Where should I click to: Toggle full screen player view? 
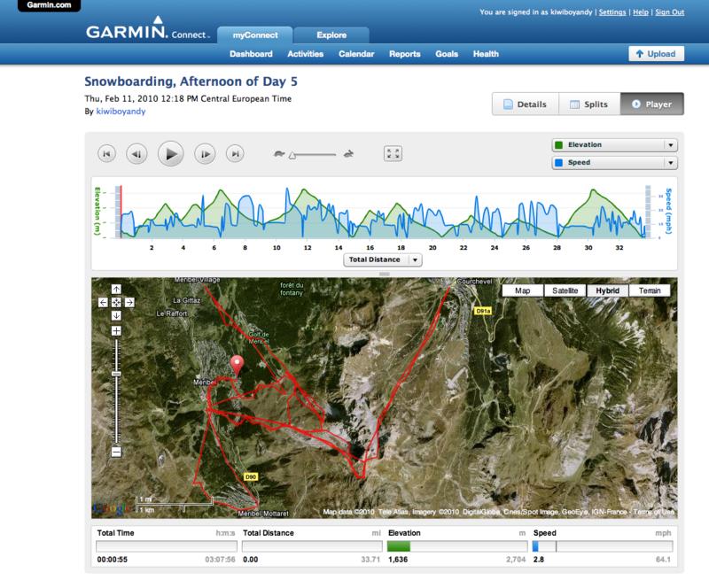pos(393,153)
